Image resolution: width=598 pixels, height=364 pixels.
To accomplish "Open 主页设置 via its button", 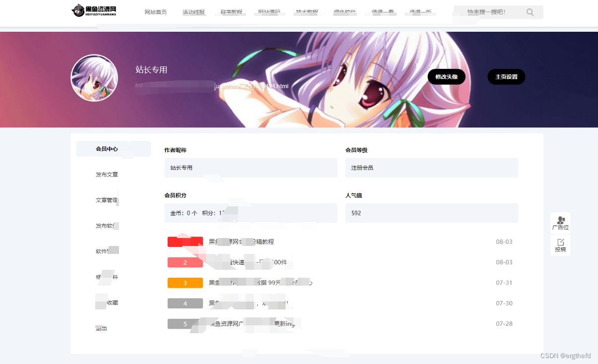I will [x=506, y=76].
